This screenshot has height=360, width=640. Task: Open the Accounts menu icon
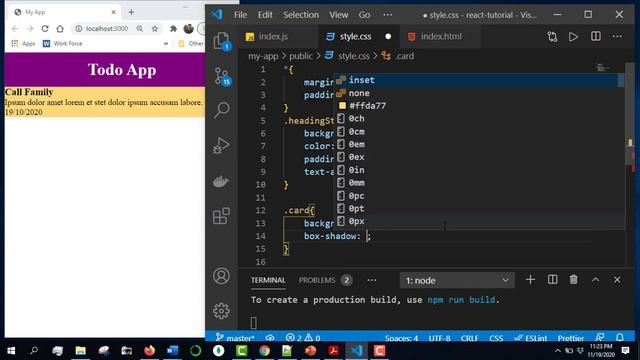(221, 276)
